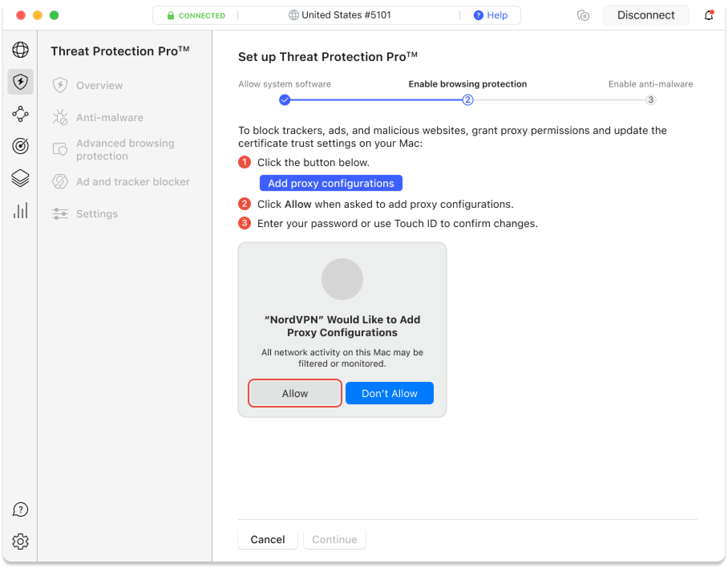Open Threat Protection Settings menu item

click(97, 214)
